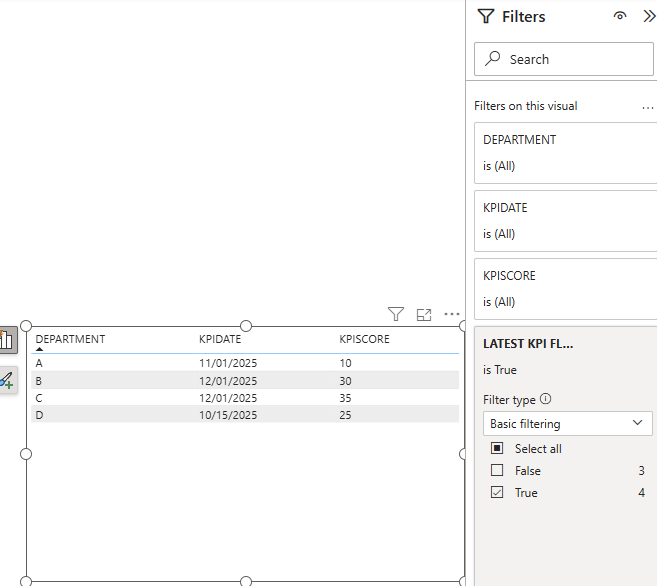Open the Filter type dropdown

point(567,423)
